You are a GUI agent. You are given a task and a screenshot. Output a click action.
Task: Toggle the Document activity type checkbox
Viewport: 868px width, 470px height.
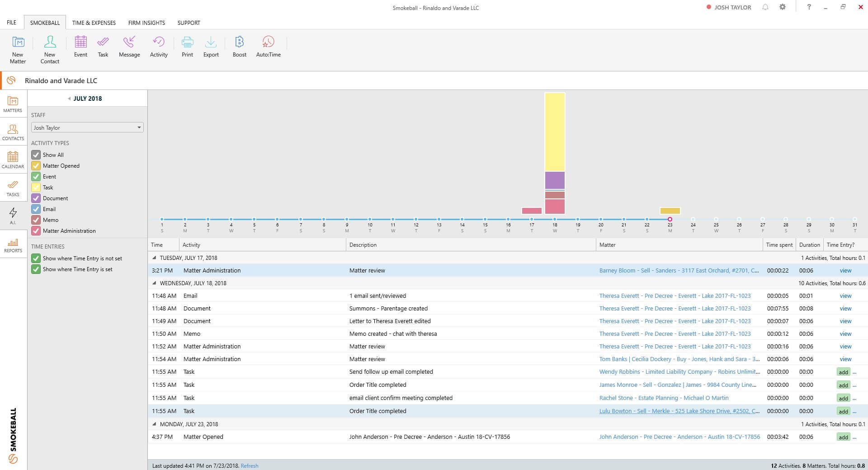pos(36,198)
